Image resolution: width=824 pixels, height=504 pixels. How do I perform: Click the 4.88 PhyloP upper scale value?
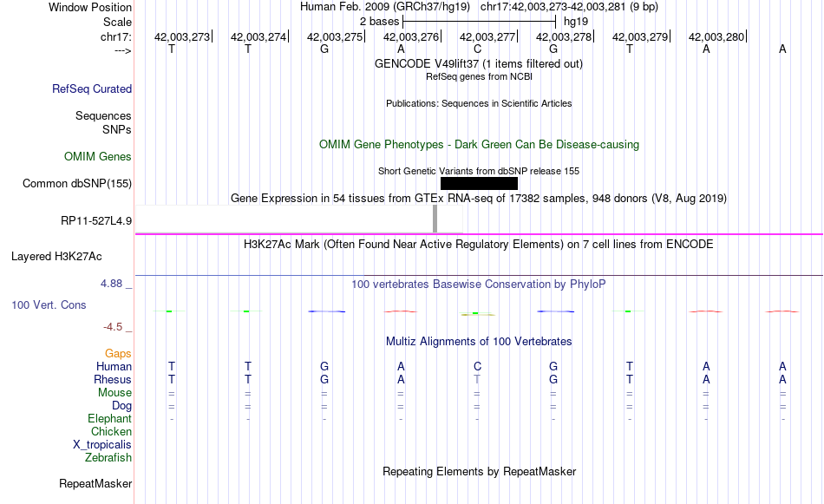coord(111,284)
